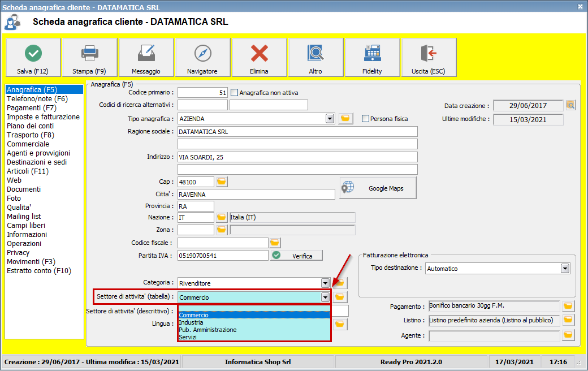Open folder lookup beside the Listino field
588x371 pixels.
(x=568, y=320)
